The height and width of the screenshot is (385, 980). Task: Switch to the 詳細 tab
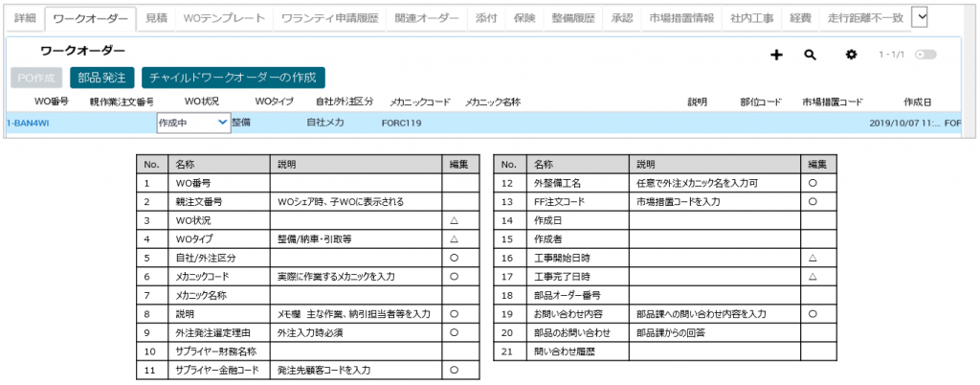[25, 18]
